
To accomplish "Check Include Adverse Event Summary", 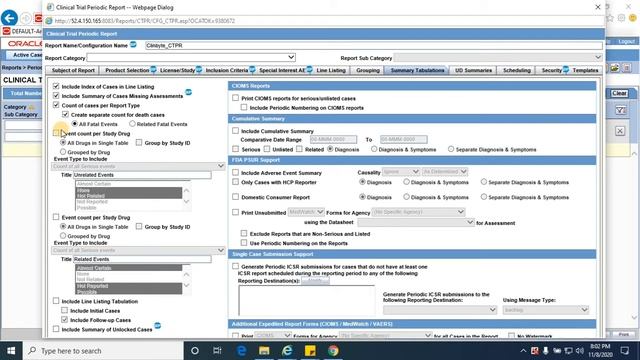I will 236,172.
